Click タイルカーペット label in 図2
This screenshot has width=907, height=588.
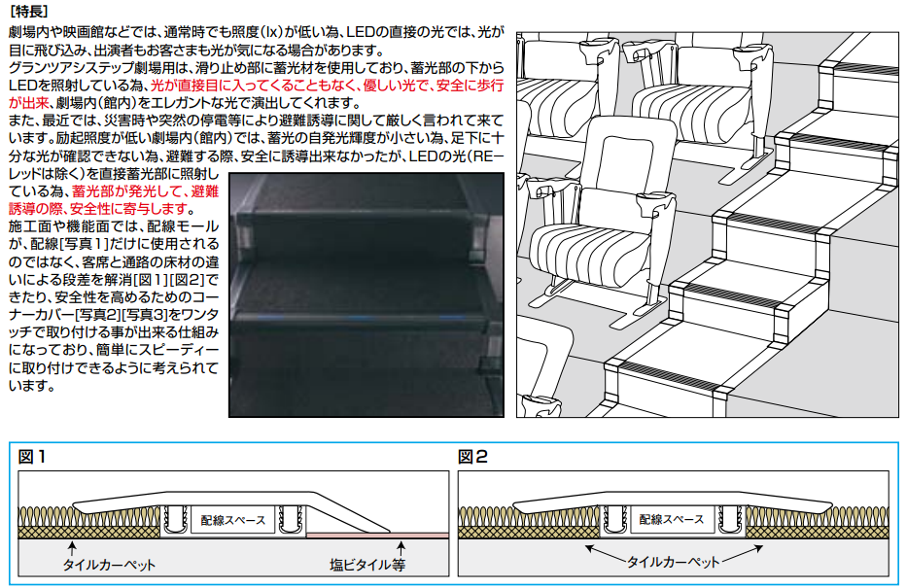(674, 562)
